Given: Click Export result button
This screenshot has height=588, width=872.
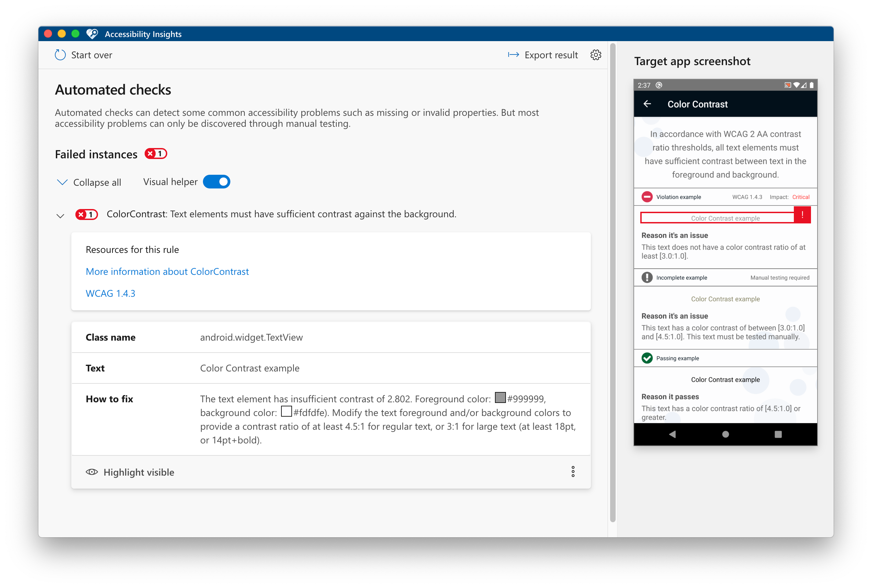Looking at the screenshot, I should coord(542,55).
